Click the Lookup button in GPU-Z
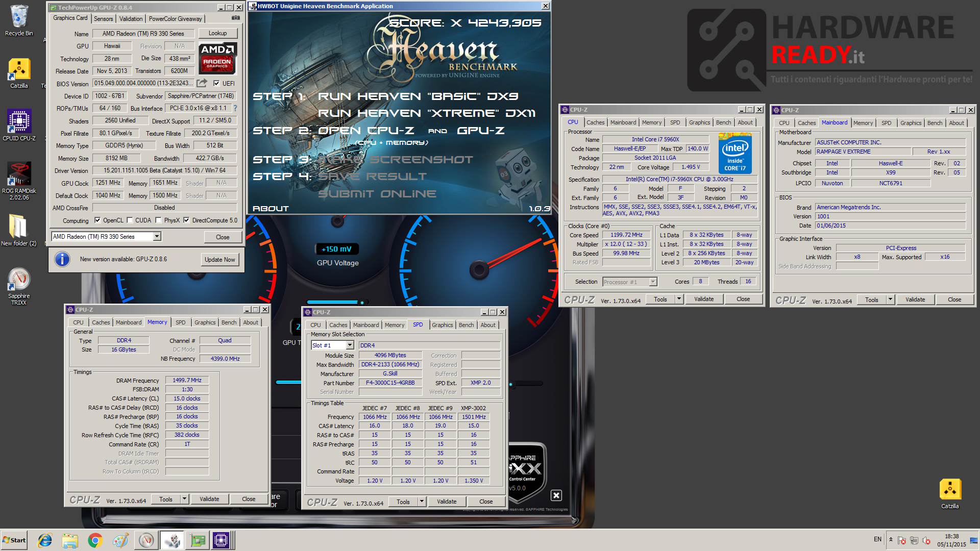This screenshot has width=980, height=551. pyautogui.click(x=217, y=33)
